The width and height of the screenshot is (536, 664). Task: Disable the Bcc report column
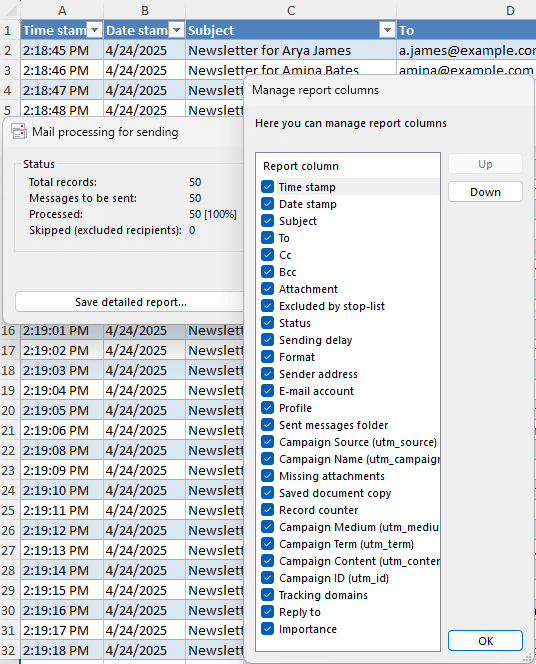click(268, 271)
